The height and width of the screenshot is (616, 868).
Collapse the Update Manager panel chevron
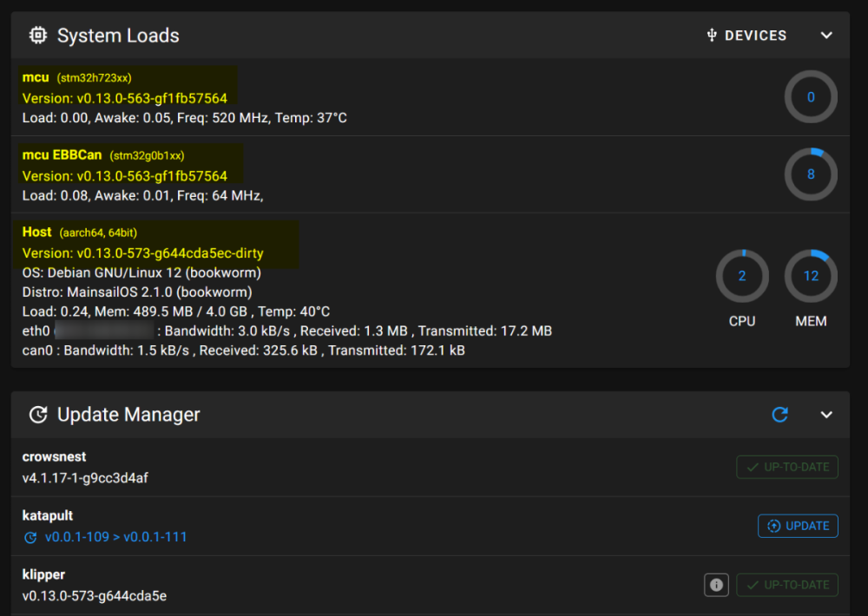click(x=826, y=415)
